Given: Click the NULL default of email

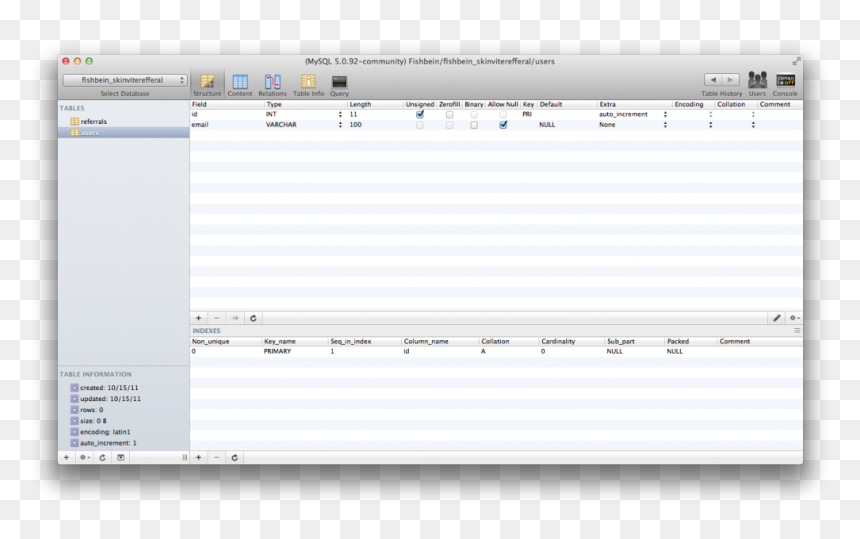Looking at the screenshot, I should coord(547,124).
